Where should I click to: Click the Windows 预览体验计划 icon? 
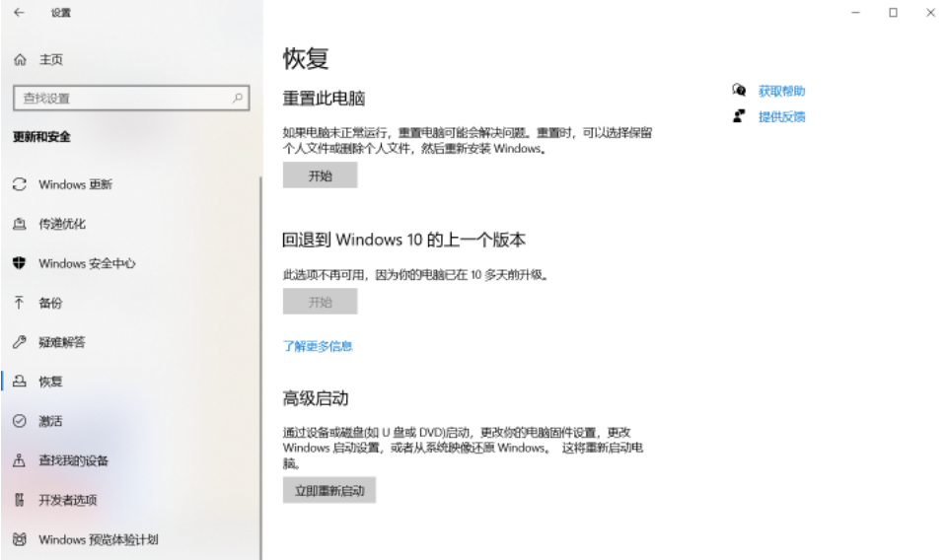click(20, 539)
